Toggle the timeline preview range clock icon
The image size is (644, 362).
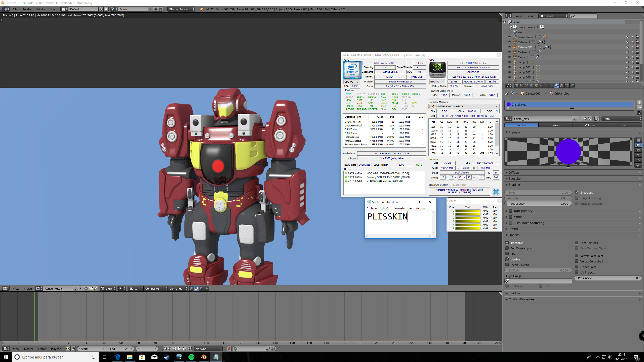[x=68, y=349]
